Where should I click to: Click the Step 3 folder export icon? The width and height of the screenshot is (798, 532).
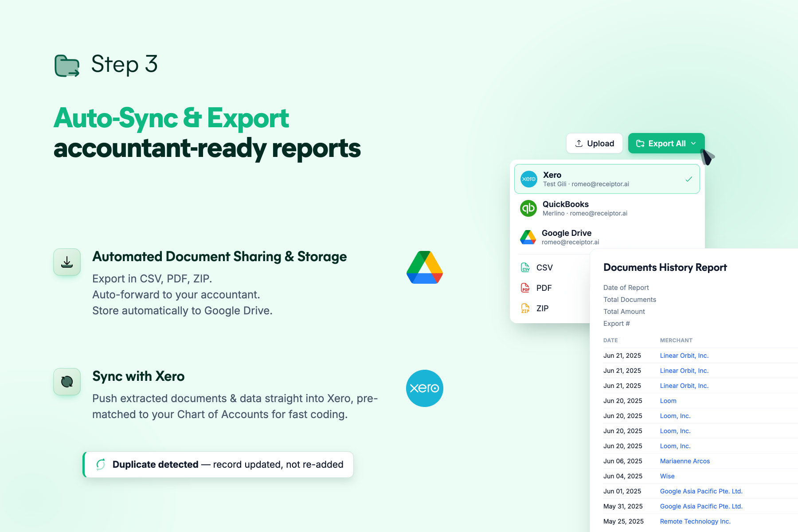(67, 66)
